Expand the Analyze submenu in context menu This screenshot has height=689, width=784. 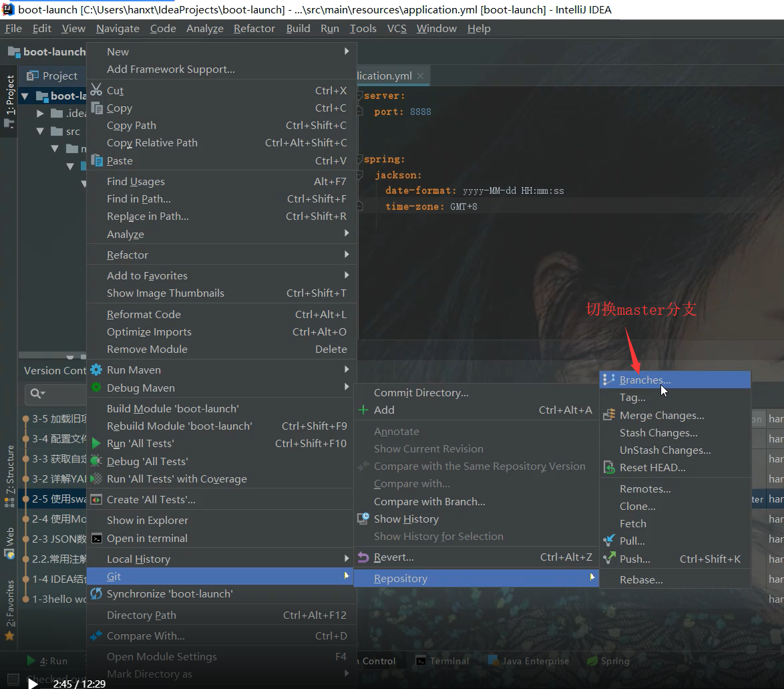click(x=347, y=233)
